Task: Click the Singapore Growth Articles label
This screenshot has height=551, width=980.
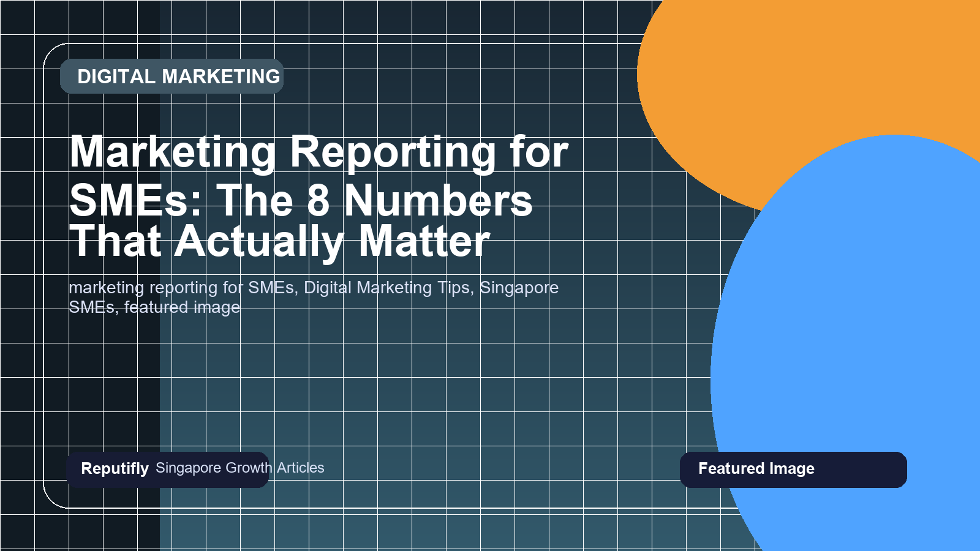Action: point(240,468)
